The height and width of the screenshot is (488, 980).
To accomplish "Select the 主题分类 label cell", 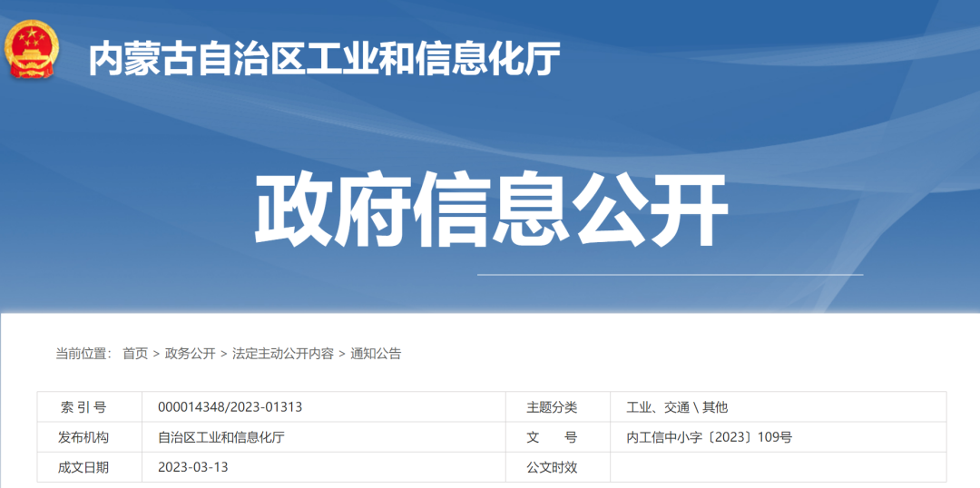I will [x=558, y=407].
